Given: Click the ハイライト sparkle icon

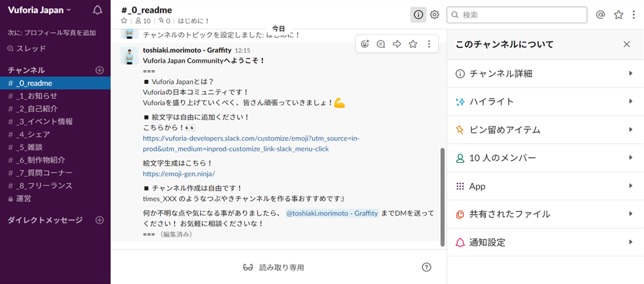Looking at the screenshot, I should point(460,102).
